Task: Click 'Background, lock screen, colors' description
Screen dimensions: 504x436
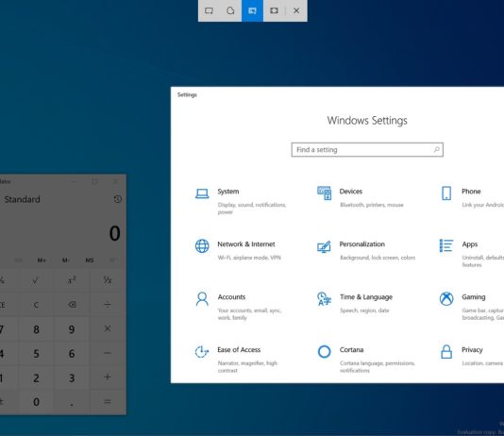Action: (378, 258)
